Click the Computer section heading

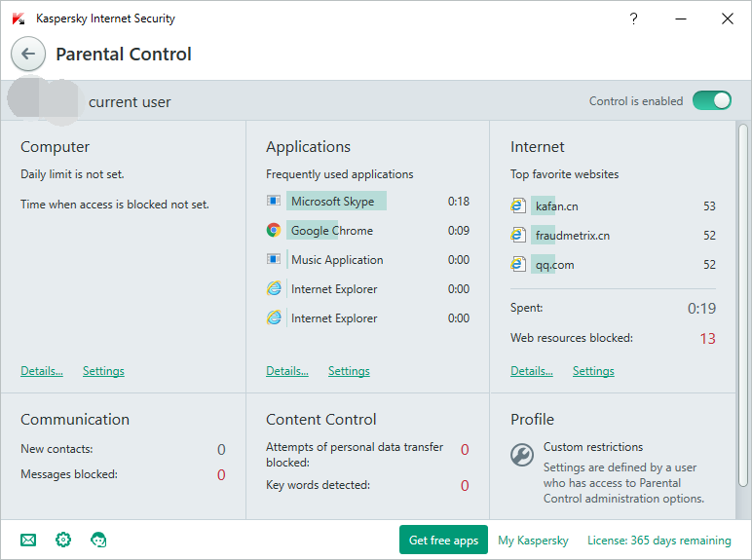55,147
